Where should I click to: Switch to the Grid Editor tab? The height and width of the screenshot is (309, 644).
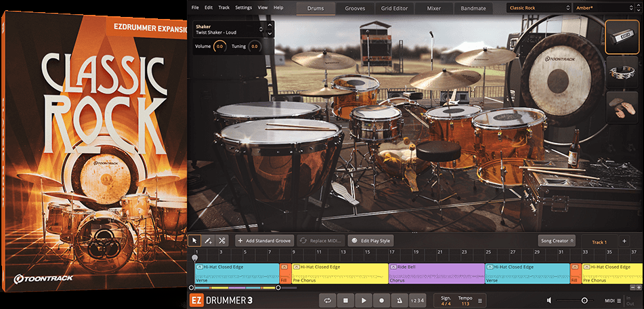click(x=394, y=8)
